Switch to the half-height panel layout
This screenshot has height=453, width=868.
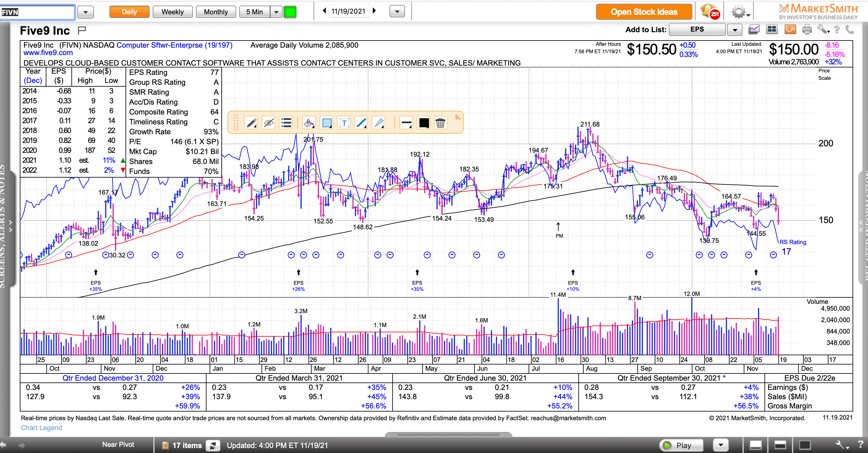tap(780, 445)
